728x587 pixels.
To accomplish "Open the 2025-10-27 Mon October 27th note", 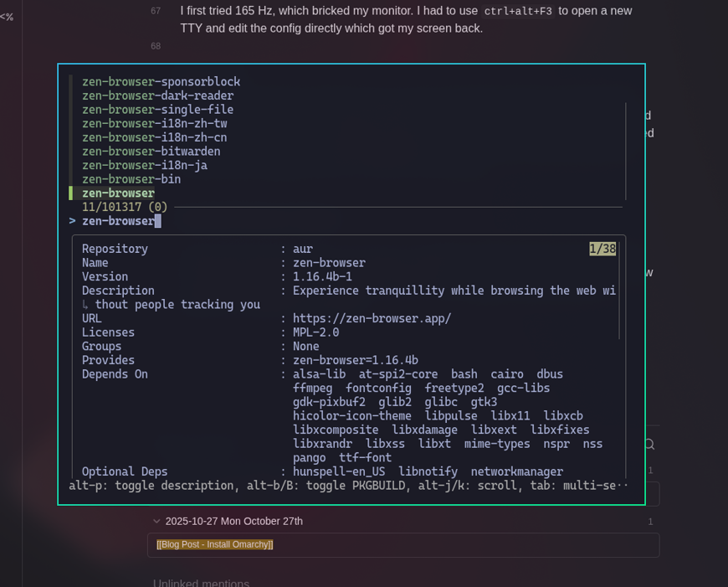I will 233,521.
